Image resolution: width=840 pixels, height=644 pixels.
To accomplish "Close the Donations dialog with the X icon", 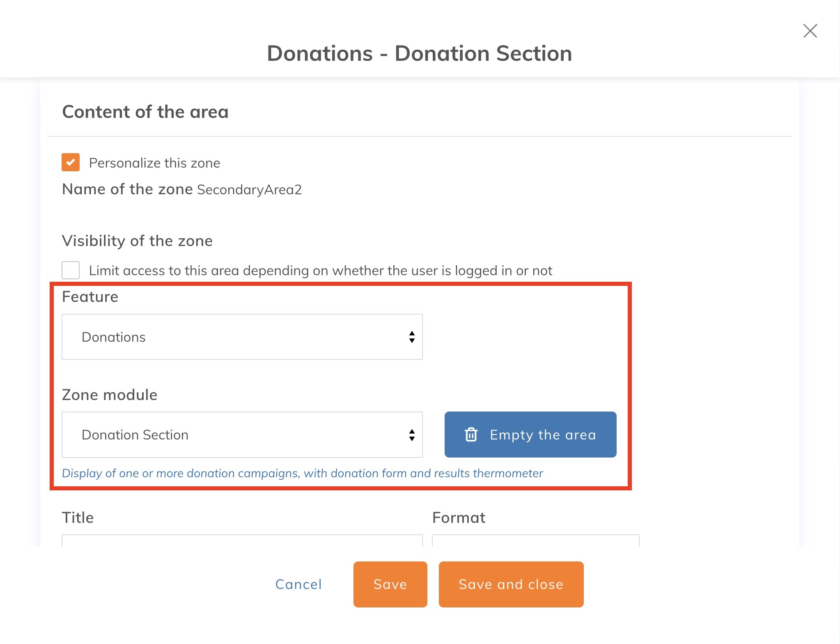I will (810, 31).
